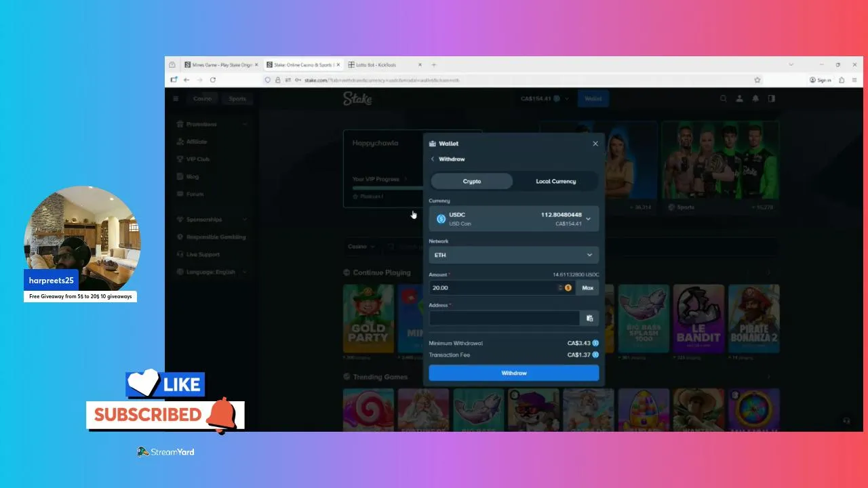868x488 pixels.
Task: Click the orange coin icon in Amount field
Action: (x=568, y=287)
